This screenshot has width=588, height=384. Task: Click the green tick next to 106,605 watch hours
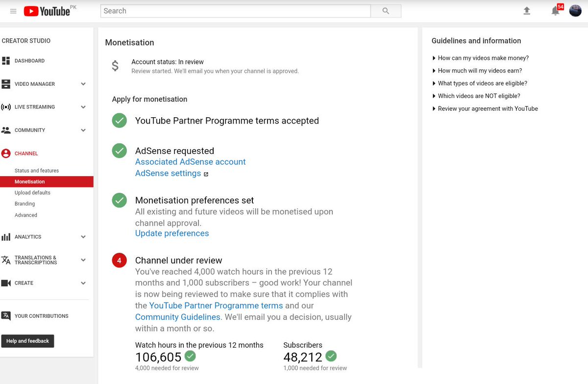coord(190,356)
